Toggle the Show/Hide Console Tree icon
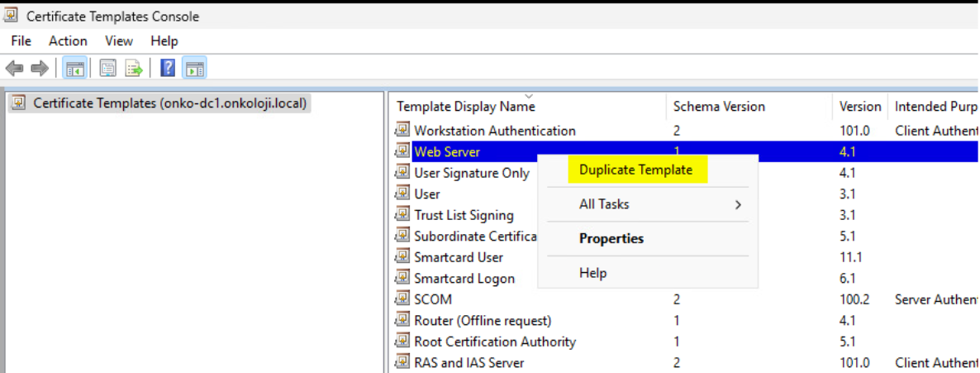This screenshot has width=980, height=373. (75, 68)
